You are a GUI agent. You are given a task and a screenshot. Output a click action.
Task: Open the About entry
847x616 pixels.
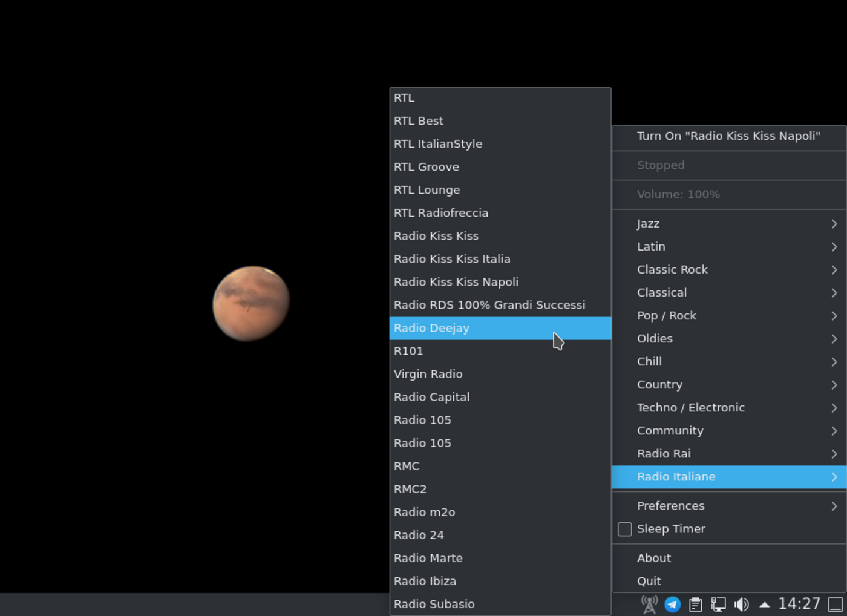pos(653,558)
